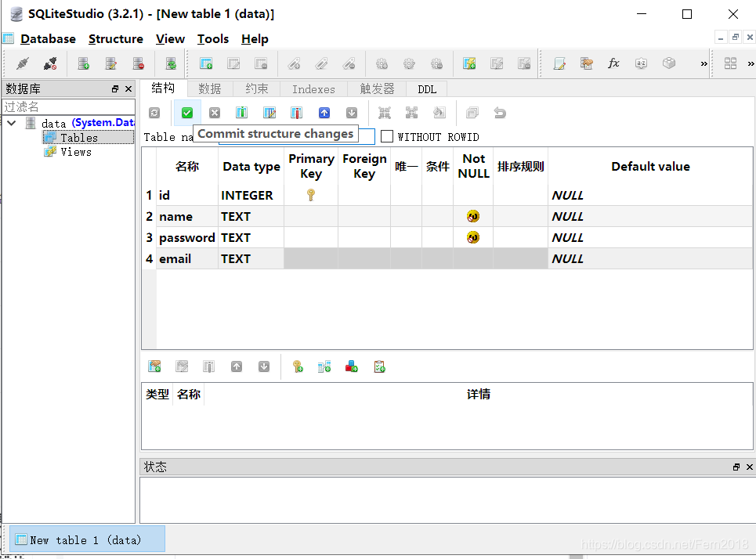The image size is (756, 559).
Task: Open the collations editor a-z icon
Action: coord(641,63)
